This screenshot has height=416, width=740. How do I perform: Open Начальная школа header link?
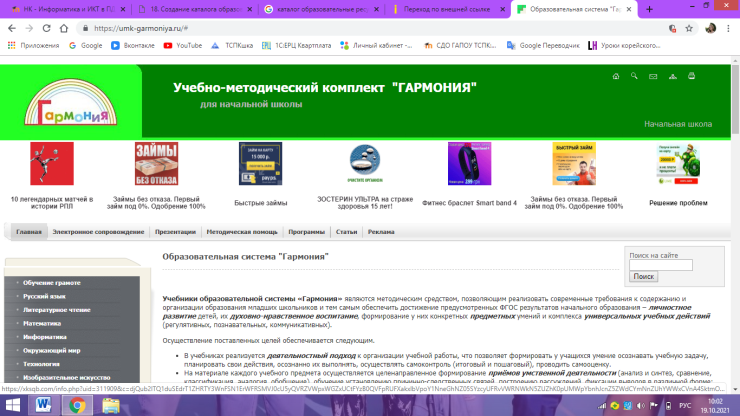point(678,124)
